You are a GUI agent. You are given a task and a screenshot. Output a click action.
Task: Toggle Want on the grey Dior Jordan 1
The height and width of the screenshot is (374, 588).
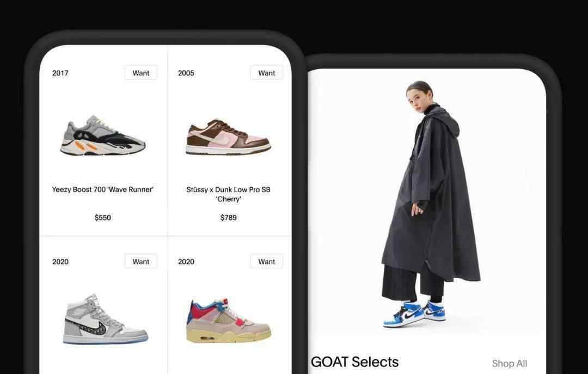click(x=140, y=261)
